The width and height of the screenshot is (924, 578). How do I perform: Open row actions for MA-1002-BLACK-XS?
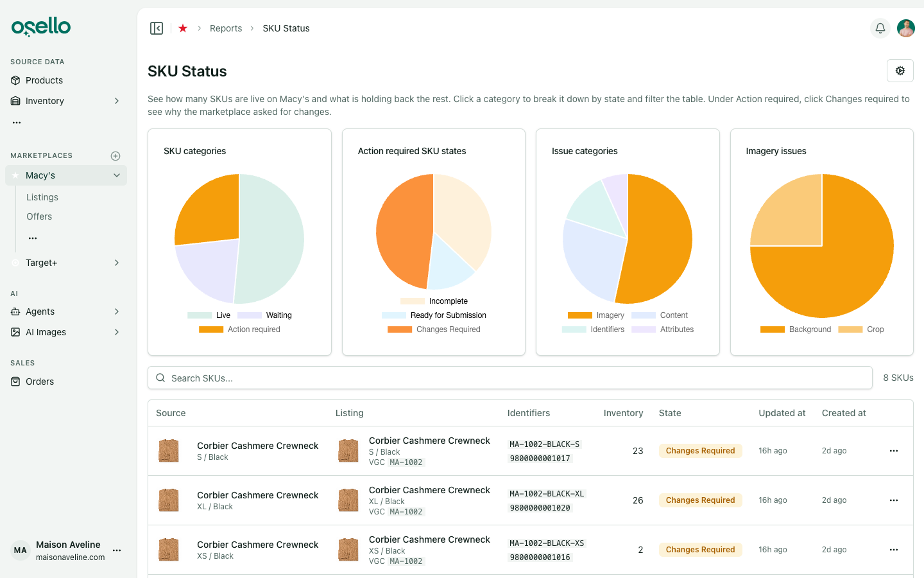894,550
